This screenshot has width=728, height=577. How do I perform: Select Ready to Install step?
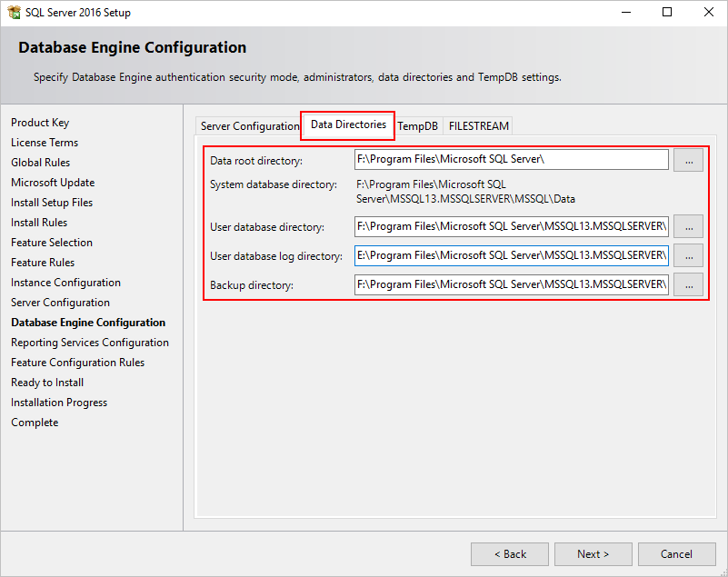click(47, 383)
